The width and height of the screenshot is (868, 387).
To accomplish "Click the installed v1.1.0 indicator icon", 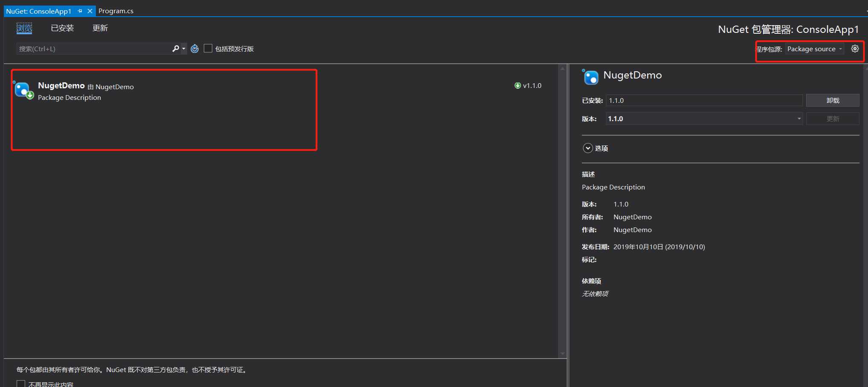I will click(518, 85).
